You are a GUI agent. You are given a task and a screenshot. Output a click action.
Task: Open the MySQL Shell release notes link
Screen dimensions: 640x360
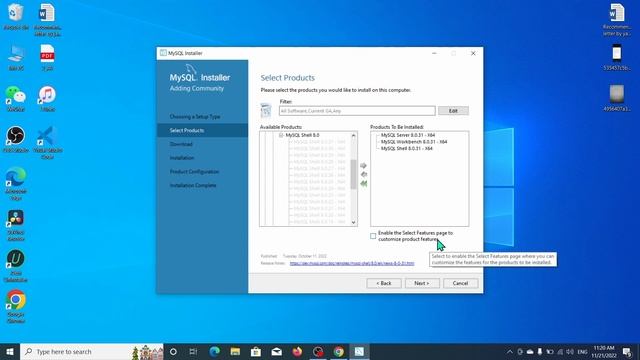(x=352, y=263)
